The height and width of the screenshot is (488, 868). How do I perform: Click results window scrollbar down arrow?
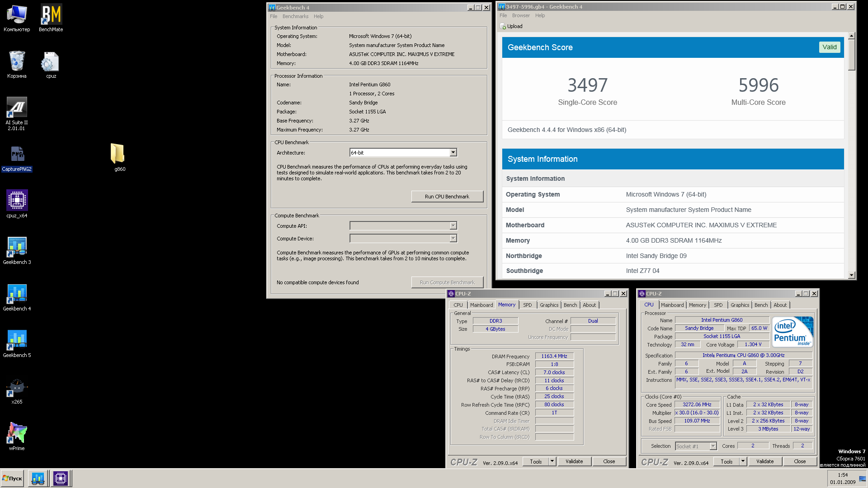852,275
